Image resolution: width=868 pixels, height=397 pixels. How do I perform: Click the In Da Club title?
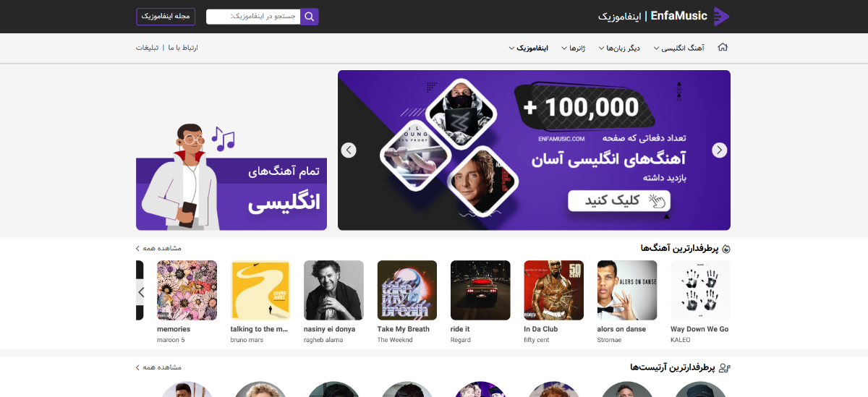[541, 329]
